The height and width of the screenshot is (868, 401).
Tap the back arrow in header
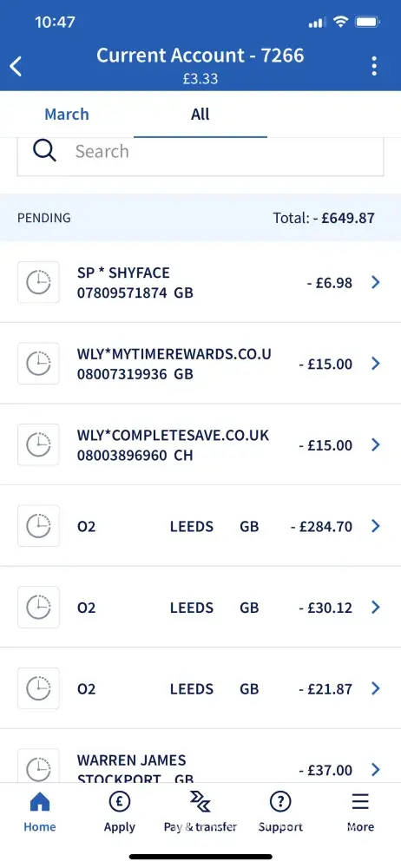pos(16,67)
